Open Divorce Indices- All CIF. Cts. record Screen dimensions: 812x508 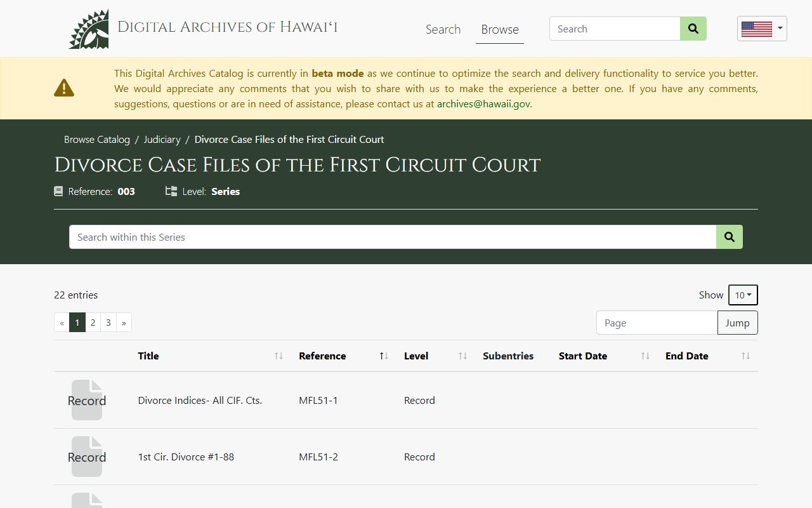[200, 400]
